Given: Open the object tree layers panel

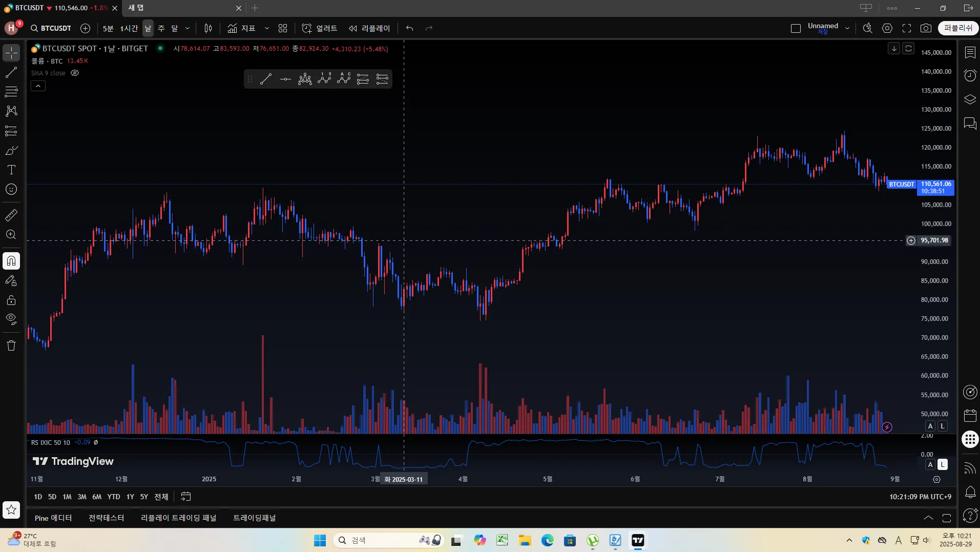Looking at the screenshot, I should pyautogui.click(x=970, y=99).
